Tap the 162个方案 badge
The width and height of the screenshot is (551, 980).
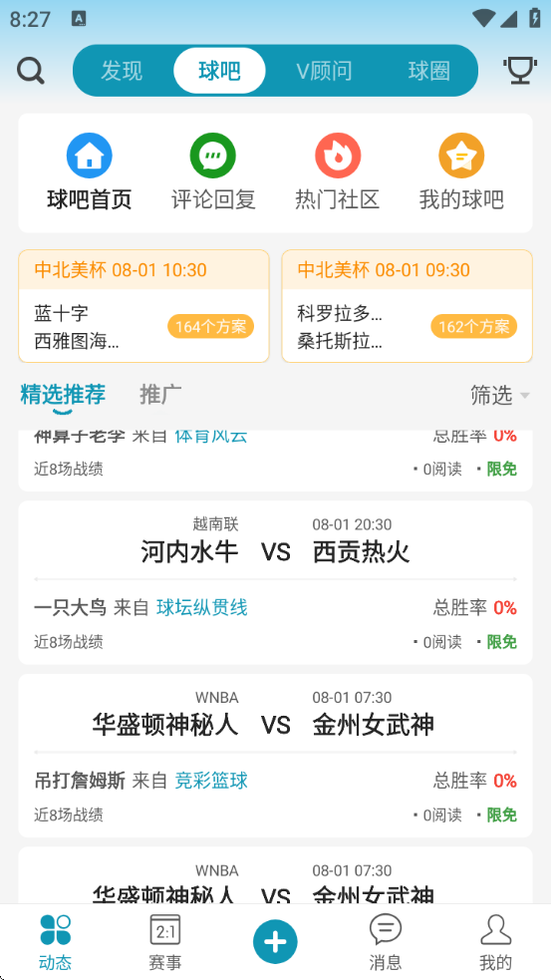474,326
